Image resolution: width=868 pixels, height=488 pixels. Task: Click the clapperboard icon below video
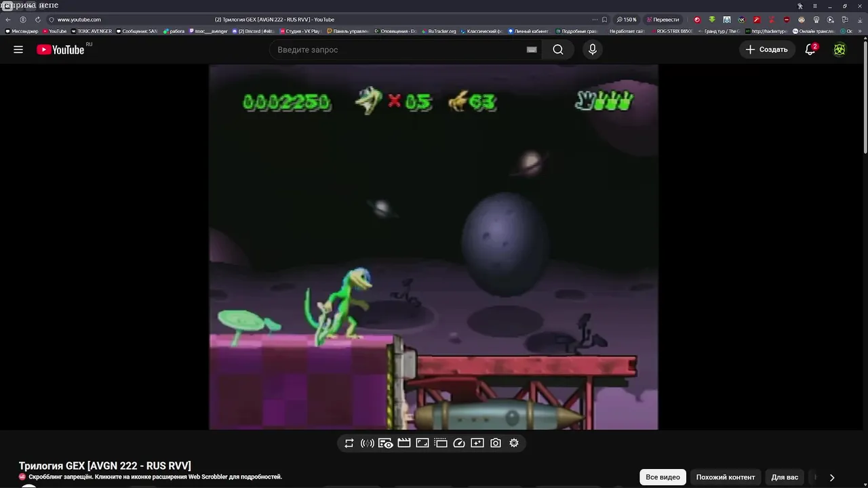(404, 443)
